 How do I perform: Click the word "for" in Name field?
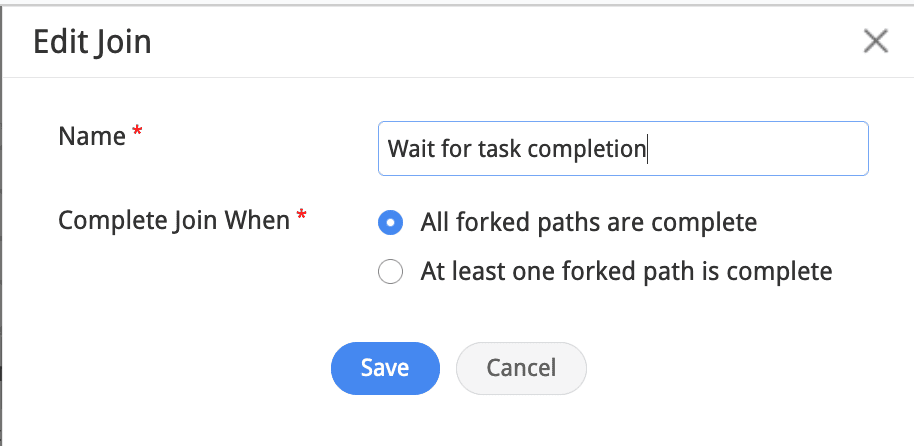[454, 149]
